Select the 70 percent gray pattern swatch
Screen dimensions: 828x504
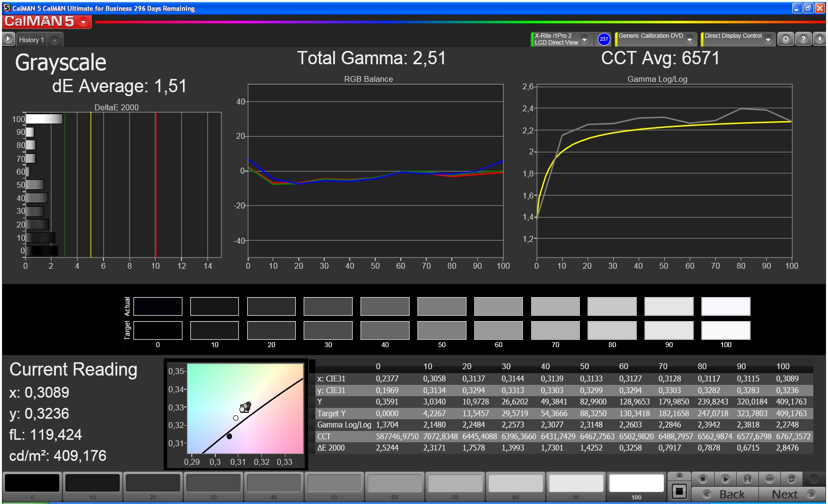455,483
